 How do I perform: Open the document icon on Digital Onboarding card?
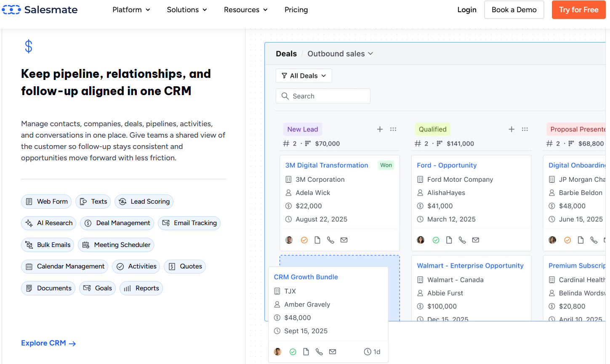click(x=581, y=240)
